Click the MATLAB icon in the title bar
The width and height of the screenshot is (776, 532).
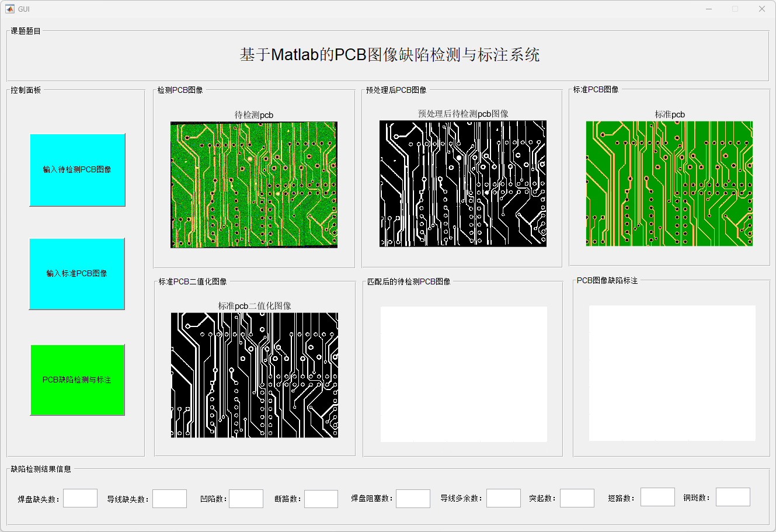[x=11, y=9]
